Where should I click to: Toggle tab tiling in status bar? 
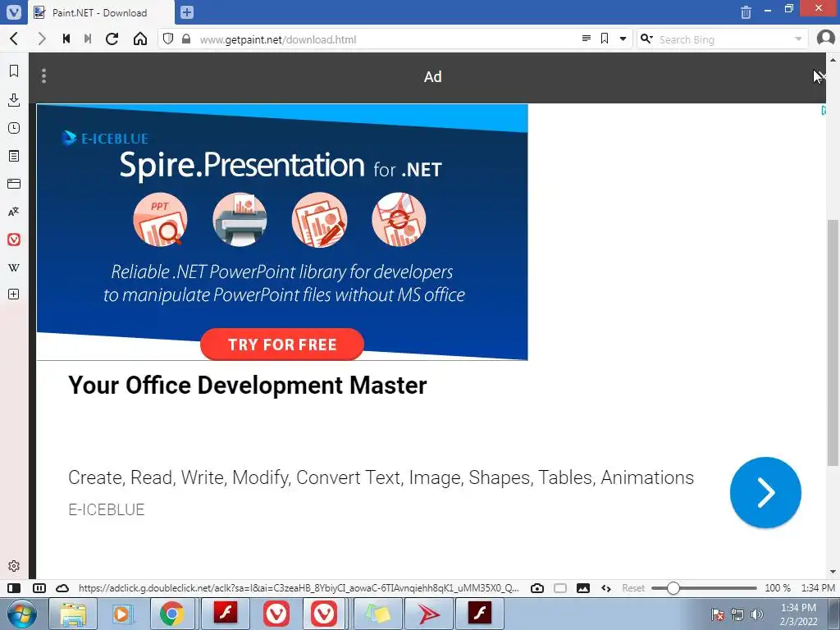pos(39,588)
